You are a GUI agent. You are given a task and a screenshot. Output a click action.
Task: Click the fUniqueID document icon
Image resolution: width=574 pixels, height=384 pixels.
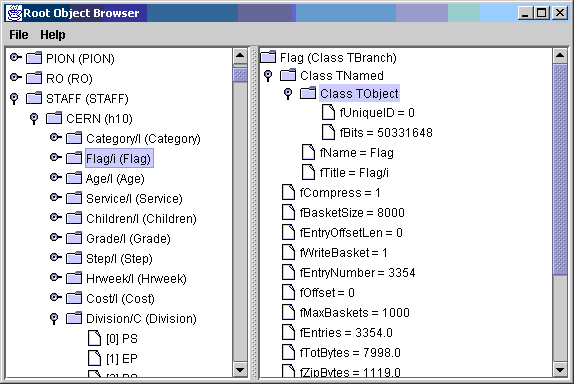point(328,112)
